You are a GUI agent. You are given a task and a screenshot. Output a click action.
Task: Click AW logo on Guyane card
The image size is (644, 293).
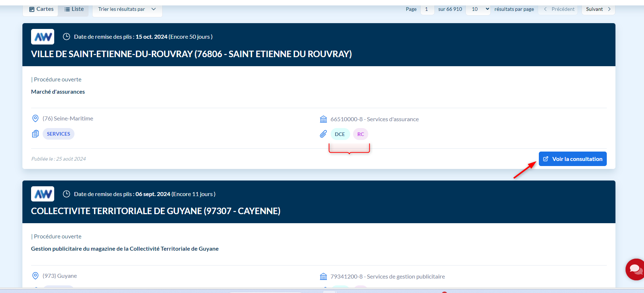point(43,194)
